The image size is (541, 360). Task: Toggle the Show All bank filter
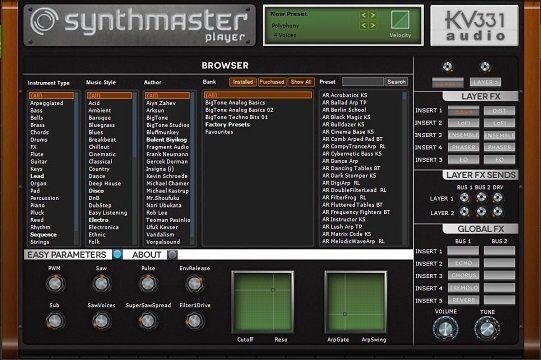click(x=301, y=82)
